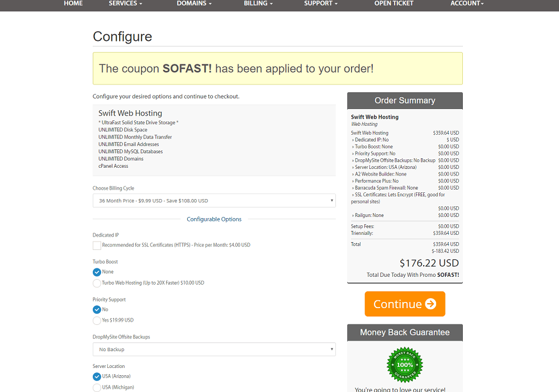Click the Configurable Options heading
Image resolution: width=559 pixels, height=392 pixels.
point(214,219)
